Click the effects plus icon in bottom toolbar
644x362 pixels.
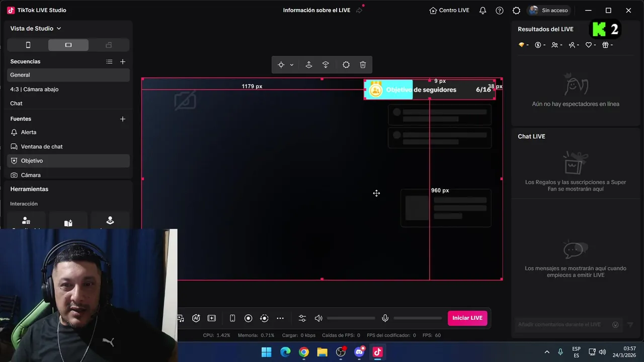coord(212,318)
